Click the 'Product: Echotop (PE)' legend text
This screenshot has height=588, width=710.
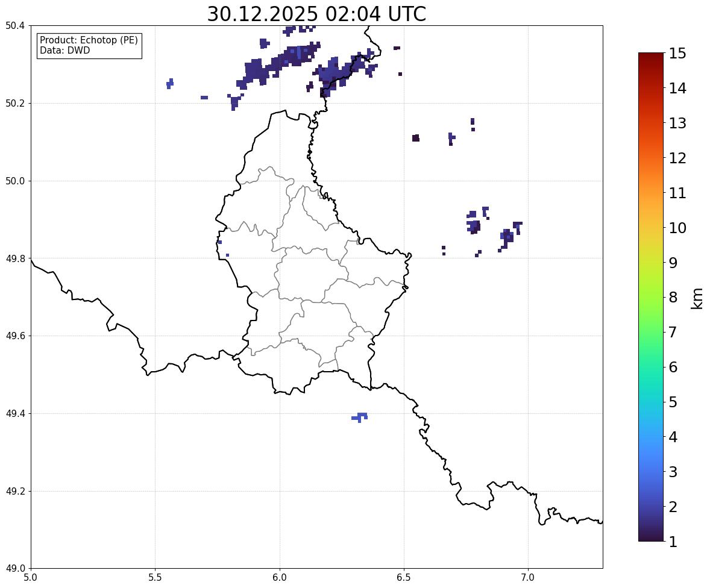click(x=89, y=40)
